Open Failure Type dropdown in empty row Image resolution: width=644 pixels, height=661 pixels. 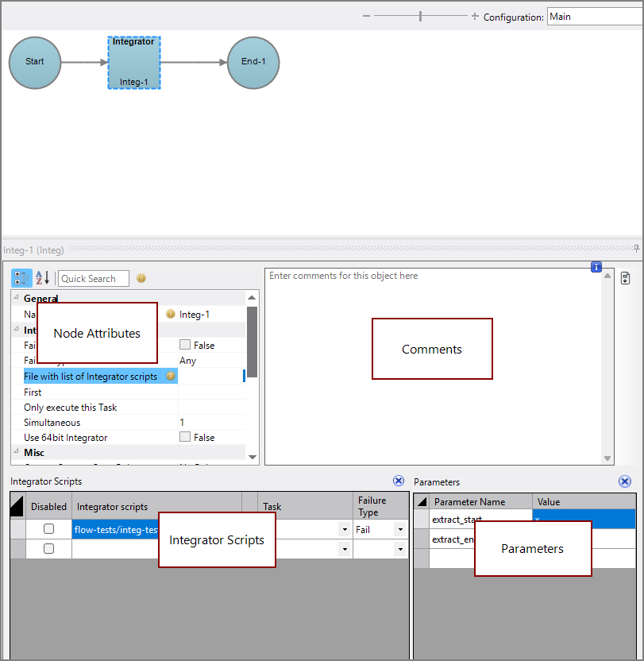400,549
